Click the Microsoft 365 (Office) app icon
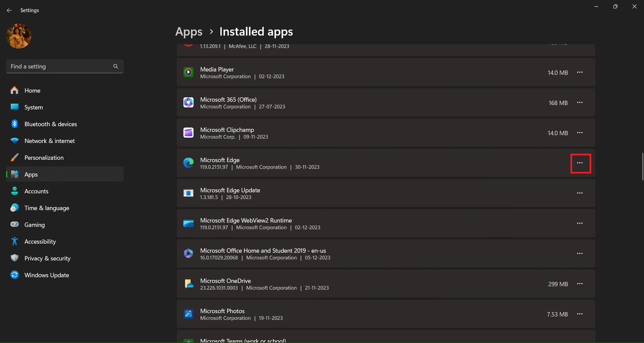This screenshot has height=343, width=644. (x=188, y=102)
